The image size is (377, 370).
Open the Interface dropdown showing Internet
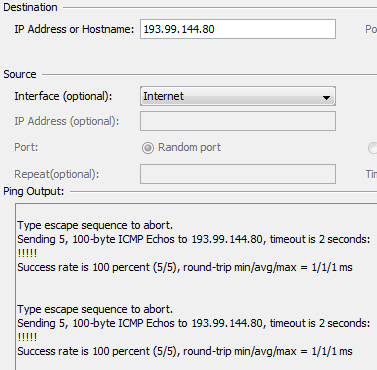tap(238, 96)
